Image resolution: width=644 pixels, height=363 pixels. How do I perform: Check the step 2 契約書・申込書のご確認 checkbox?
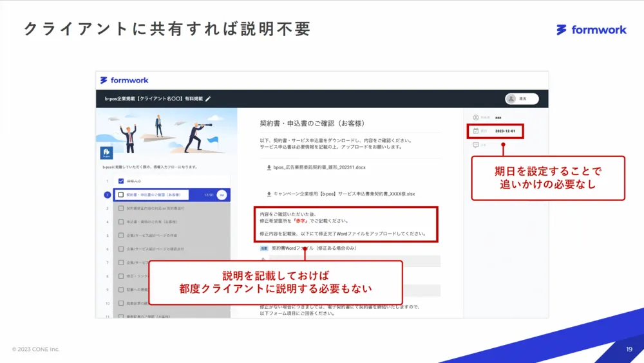click(121, 194)
